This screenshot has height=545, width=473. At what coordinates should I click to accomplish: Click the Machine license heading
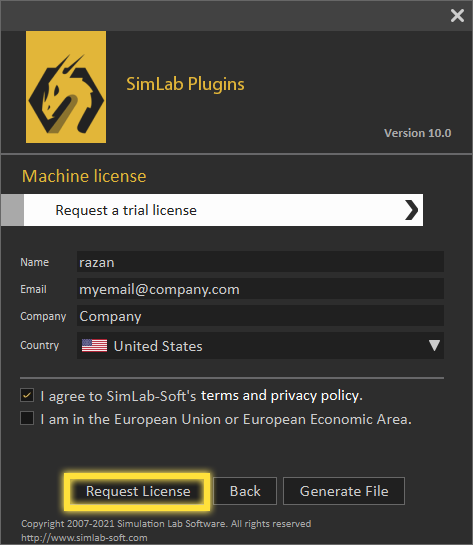[x=84, y=176]
